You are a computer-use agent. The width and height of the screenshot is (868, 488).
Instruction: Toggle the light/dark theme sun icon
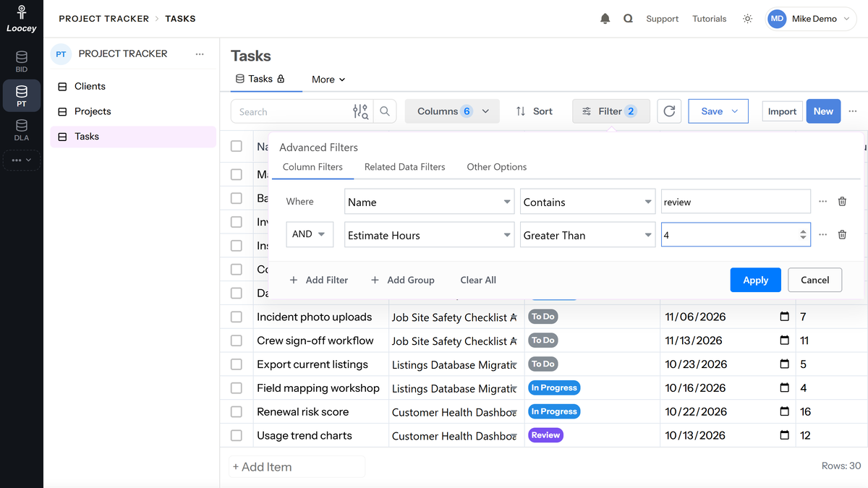[x=747, y=19]
